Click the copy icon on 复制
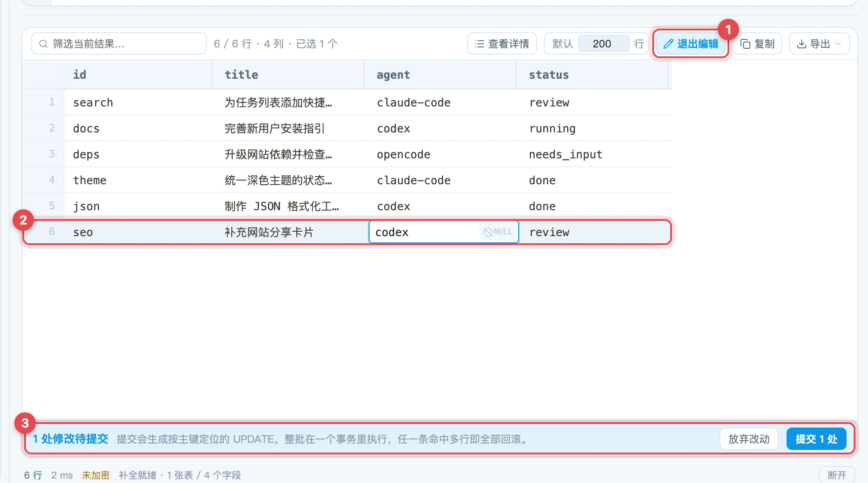Image resolution: width=868 pixels, height=483 pixels. click(x=745, y=44)
